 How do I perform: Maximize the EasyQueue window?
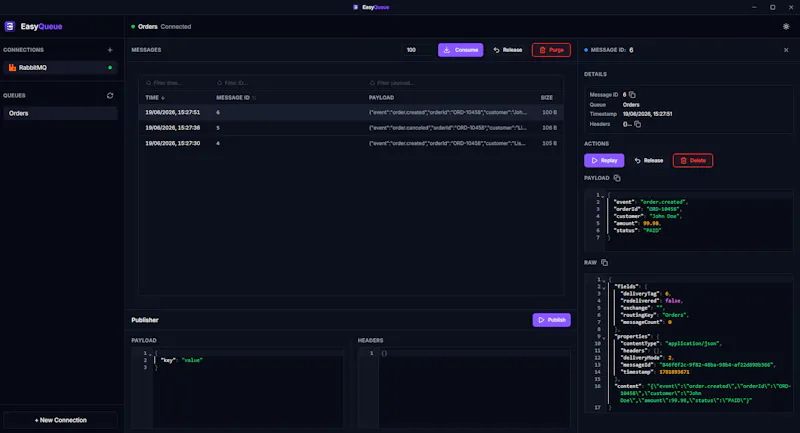[772, 7]
